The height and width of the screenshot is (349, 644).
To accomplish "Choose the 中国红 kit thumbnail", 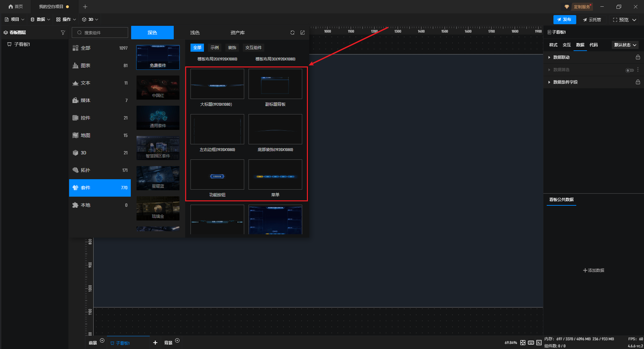I will [158, 88].
